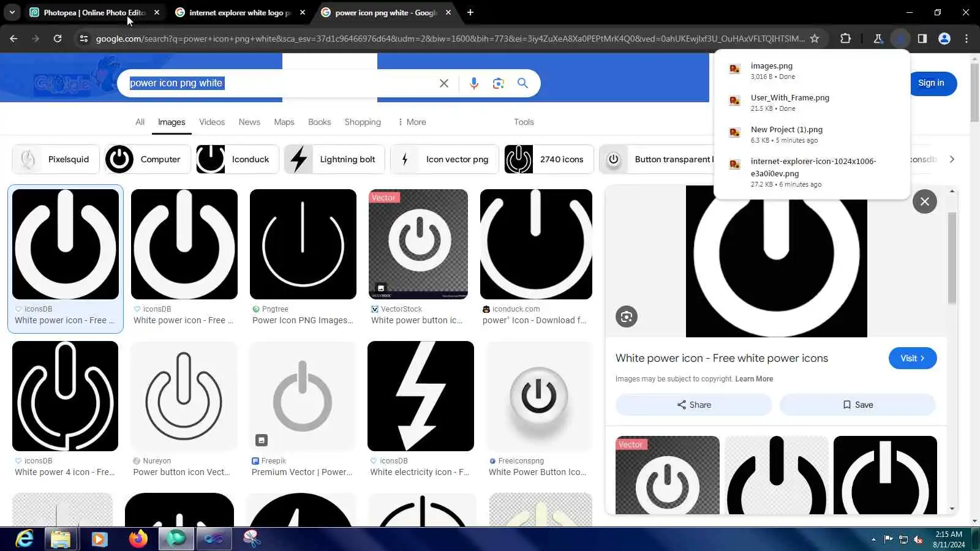Screen dimensions: 980x551
Task: Expand the Tools filter options
Action: click(x=524, y=122)
